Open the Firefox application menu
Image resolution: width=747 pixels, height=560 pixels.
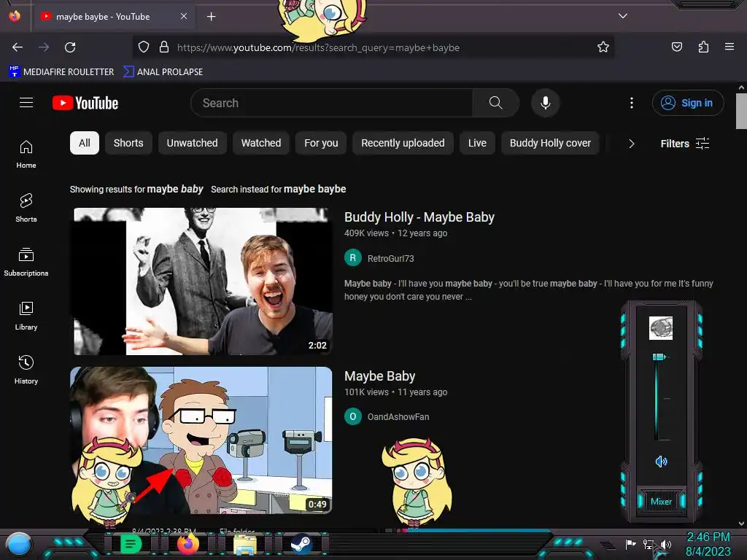pyautogui.click(x=729, y=47)
